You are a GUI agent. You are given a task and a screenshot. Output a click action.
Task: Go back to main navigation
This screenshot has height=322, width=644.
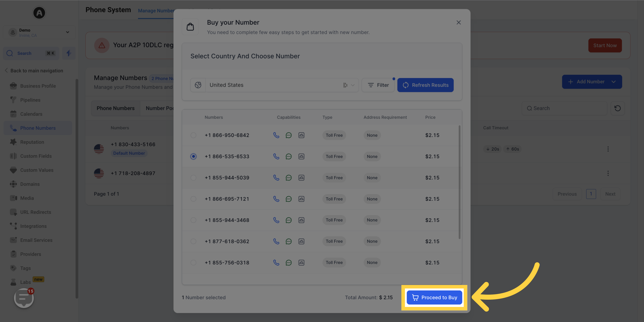(34, 71)
